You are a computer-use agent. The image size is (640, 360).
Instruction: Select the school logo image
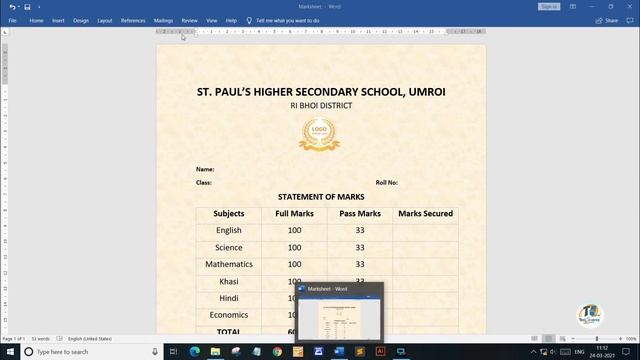pyautogui.click(x=319, y=134)
